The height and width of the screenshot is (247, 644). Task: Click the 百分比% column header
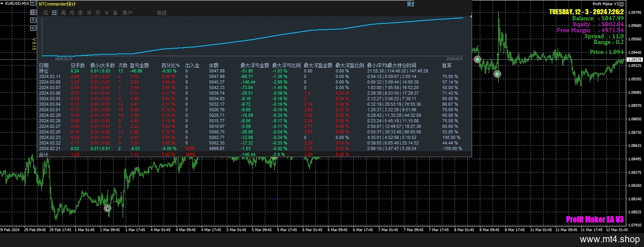(x=171, y=65)
